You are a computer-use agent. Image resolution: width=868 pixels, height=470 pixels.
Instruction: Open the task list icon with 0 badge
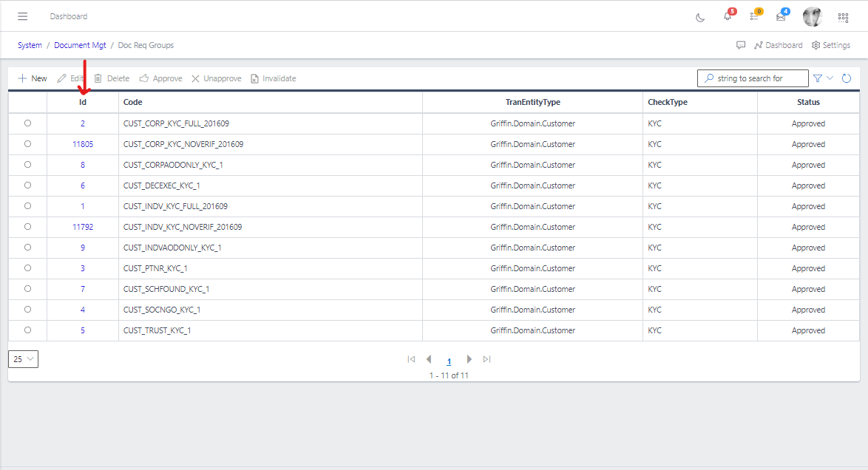click(x=754, y=16)
